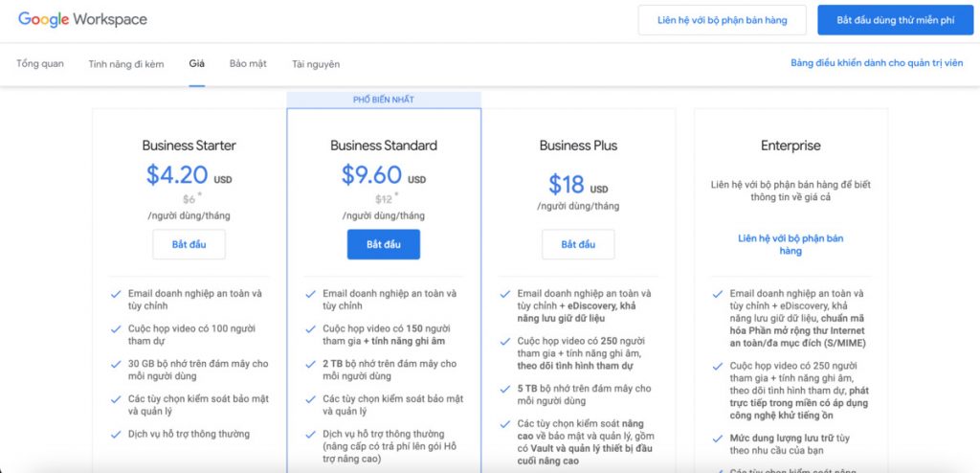
Task: Click Starter '/người dùng/tháng' label
Action: pos(189,215)
